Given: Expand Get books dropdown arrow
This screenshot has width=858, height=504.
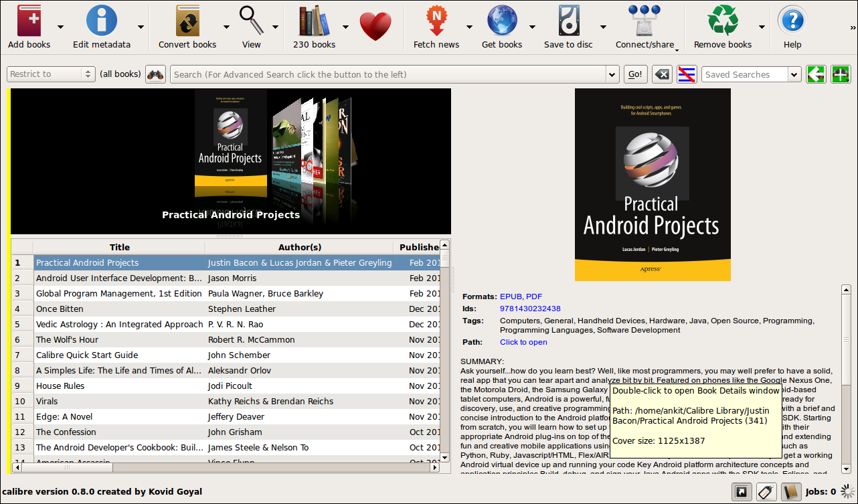Looking at the screenshot, I should pos(532,27).
